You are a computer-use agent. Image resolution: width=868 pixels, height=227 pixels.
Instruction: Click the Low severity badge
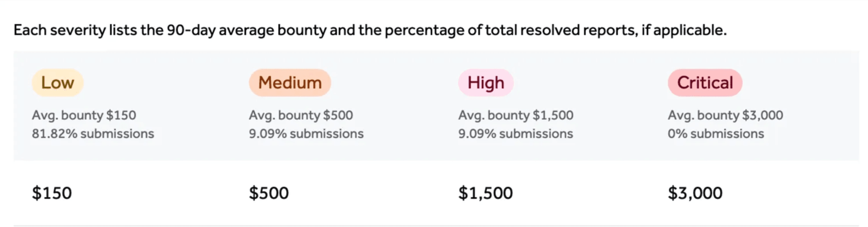coord(57,83)
